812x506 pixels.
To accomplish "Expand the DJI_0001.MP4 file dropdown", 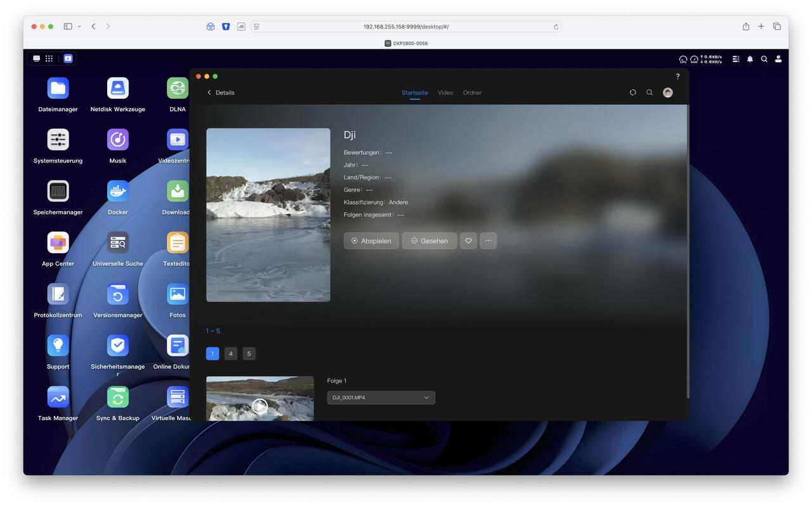I will pyautogui.click(x=381, y=398).
